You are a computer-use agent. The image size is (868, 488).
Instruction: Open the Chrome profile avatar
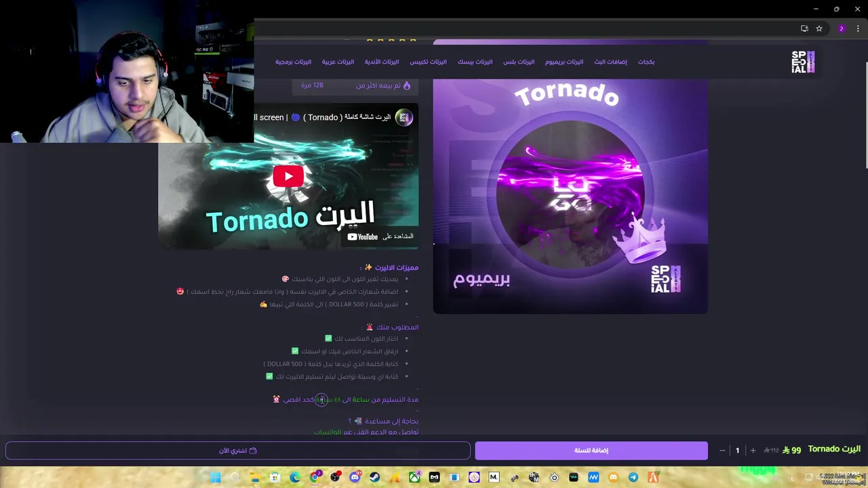(842, 28)
